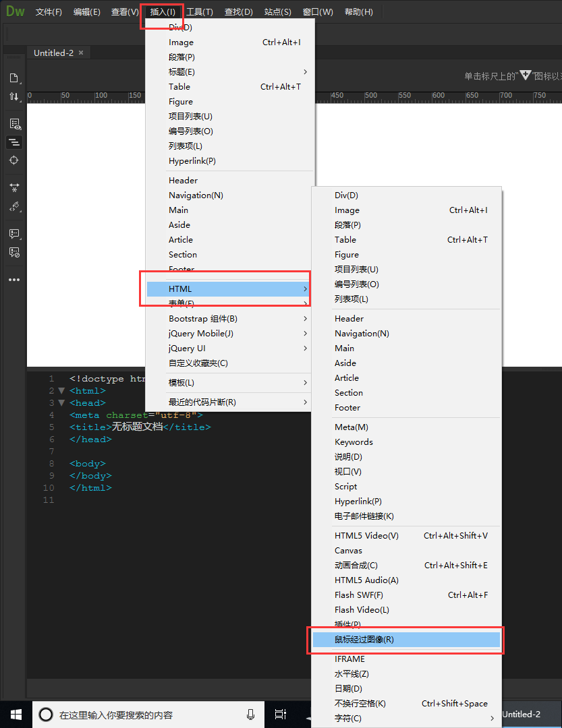Select 自定义收藏夹(C) in Insert menu
The height and width of the screenshot is (728, 562).
(228, 363)
